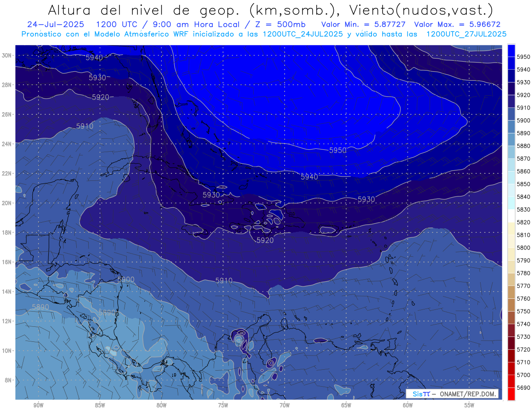Click the '5830' colorbar scale label
Image resolution: width=532 pixels, height=411 pixels.
523,209
